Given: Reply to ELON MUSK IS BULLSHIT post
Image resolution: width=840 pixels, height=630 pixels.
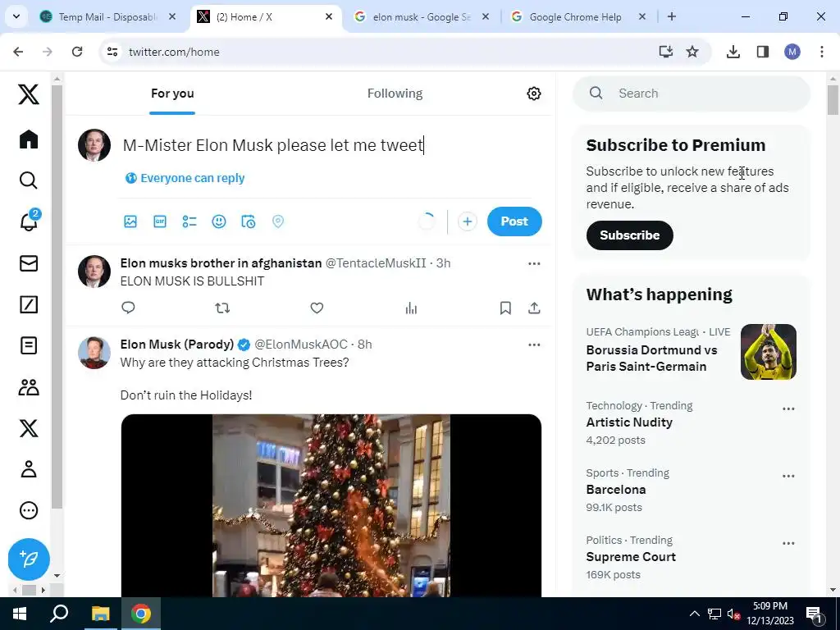Looking at the screenshot, I should click(128, 308).
